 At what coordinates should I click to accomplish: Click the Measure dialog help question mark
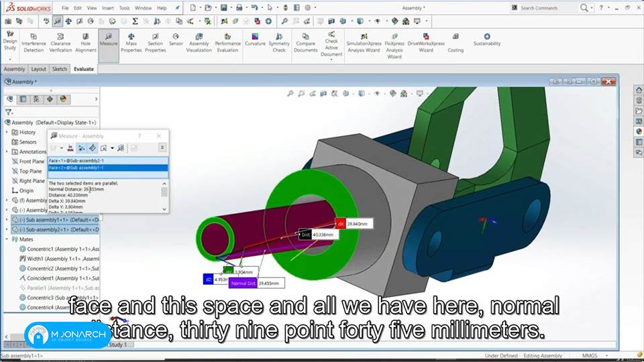tap(140, 136)
